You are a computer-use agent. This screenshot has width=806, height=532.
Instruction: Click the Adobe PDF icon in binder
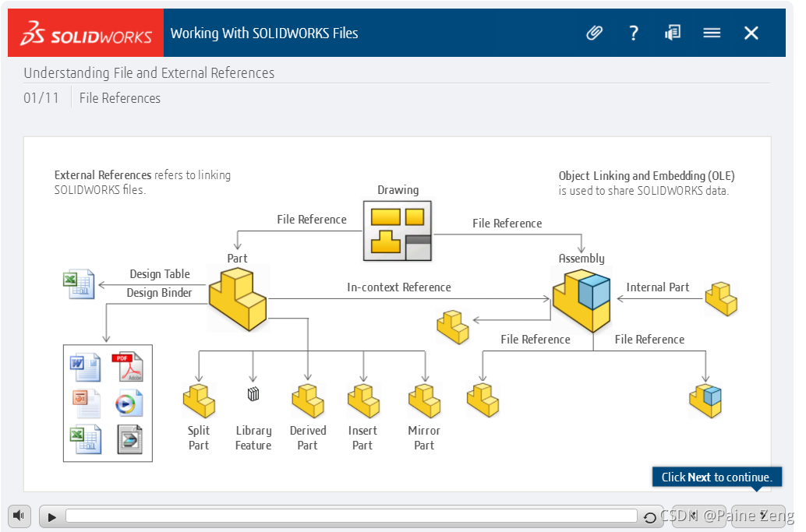click(128, 367)
